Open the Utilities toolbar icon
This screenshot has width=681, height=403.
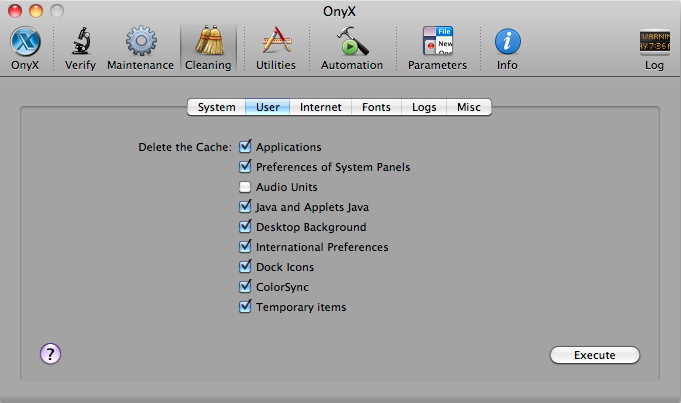[x=276, y=41]
